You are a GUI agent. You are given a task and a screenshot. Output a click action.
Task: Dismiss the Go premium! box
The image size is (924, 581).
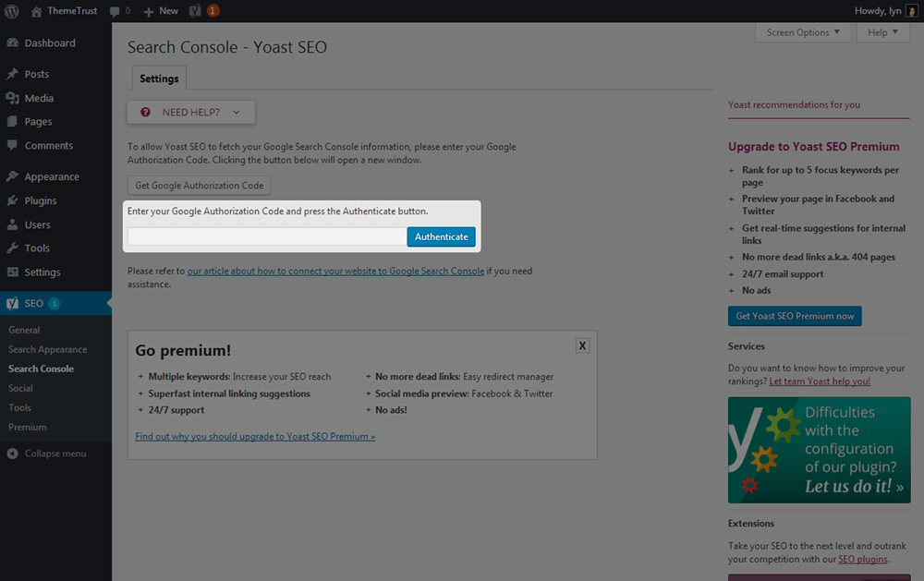click(x=582, y=345)
